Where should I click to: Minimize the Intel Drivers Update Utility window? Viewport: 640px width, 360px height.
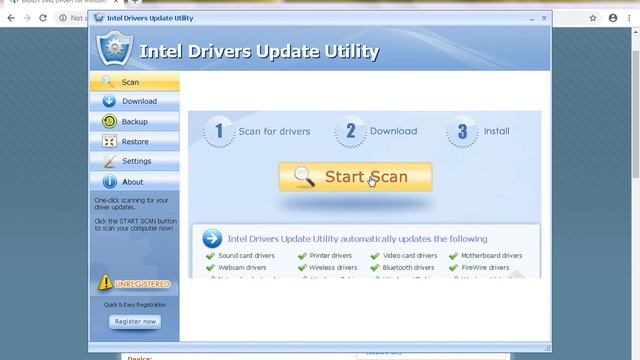tap(531, 19)
